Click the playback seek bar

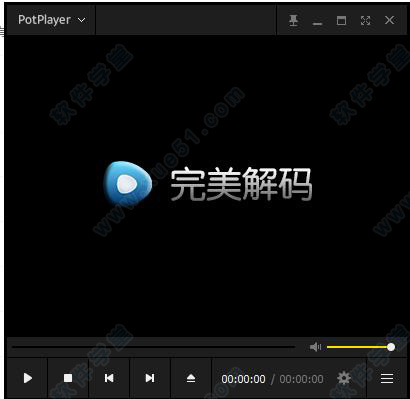153,347
